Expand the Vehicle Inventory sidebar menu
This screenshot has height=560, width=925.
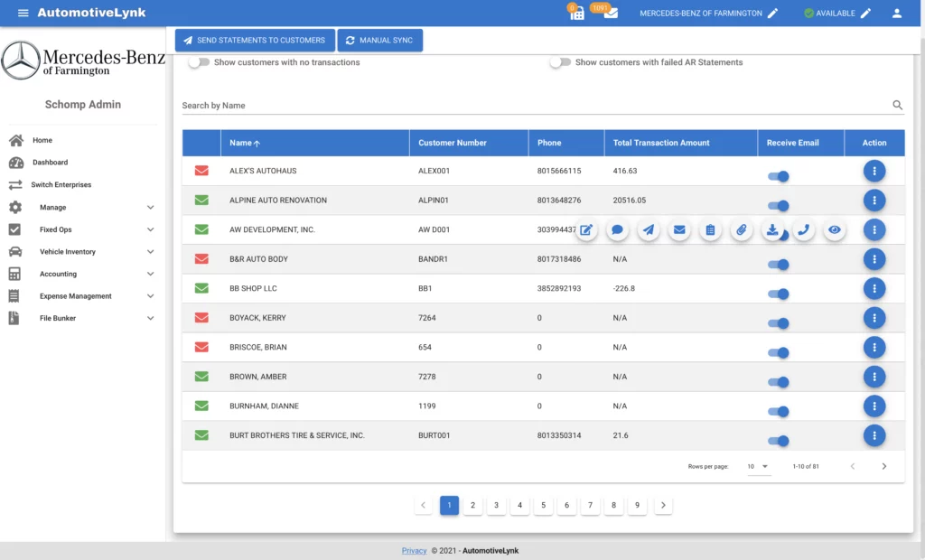point(82,251)
